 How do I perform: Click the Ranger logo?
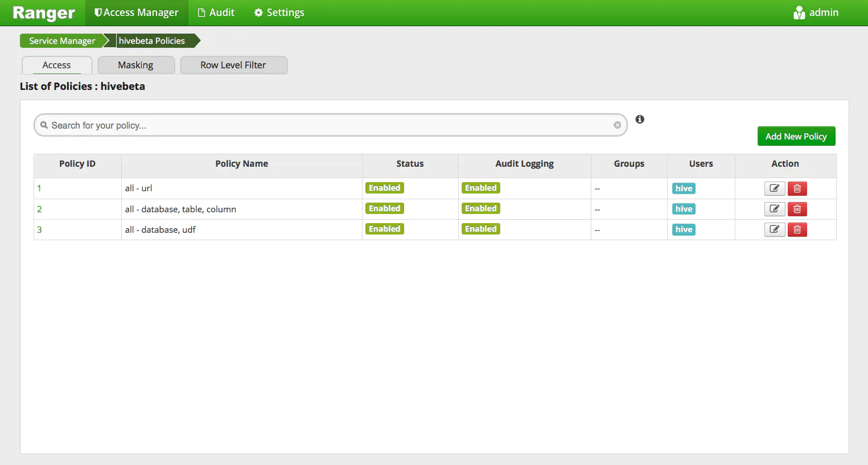coord(44,13)
